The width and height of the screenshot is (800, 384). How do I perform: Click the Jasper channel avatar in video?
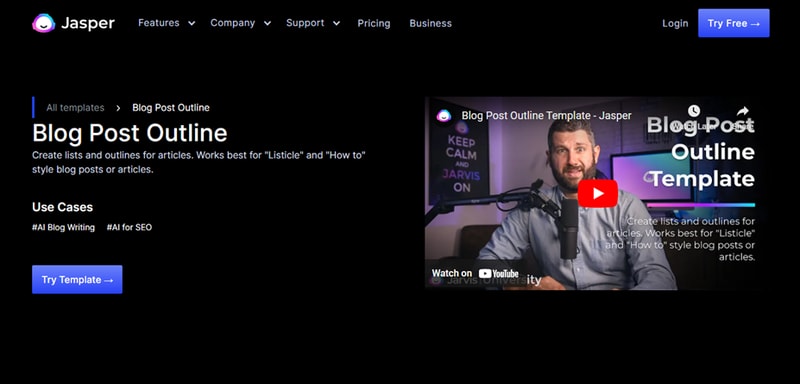(444, 116)
